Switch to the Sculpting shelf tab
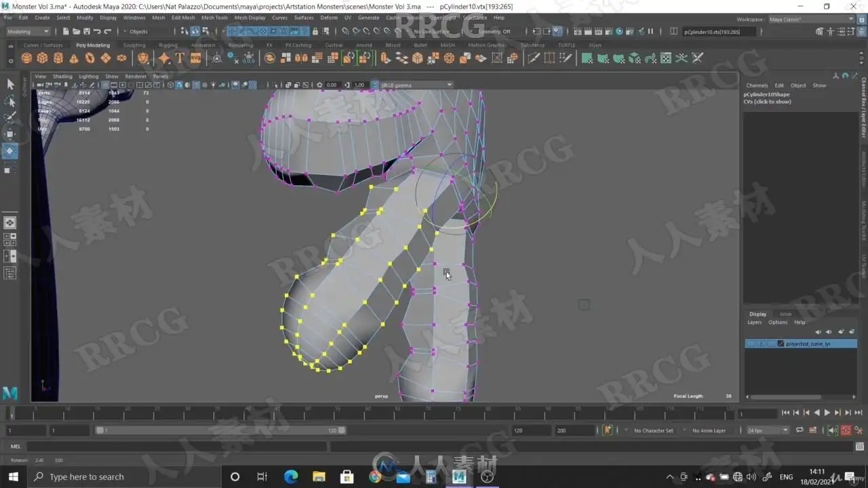This screenshot has height=488, width=868. point(134,45)
